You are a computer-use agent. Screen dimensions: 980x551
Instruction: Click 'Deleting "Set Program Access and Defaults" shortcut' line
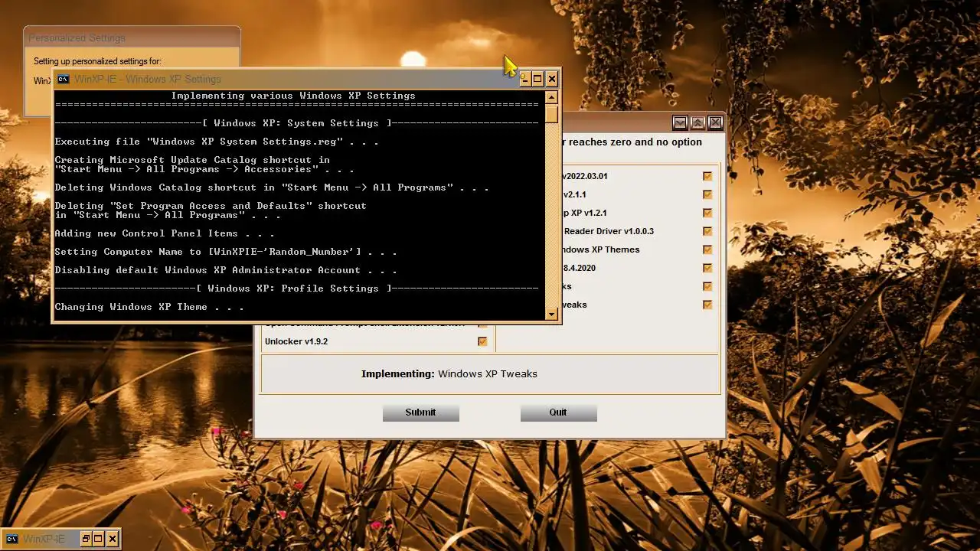tap(211, 206)
